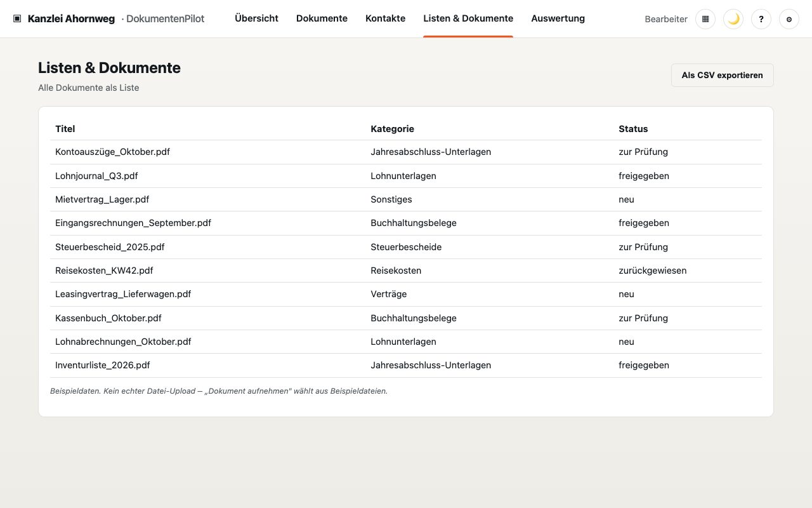Switch to the Übersicht tab
The width and height of the screenshot is (812, 508).
coord(256,18)
